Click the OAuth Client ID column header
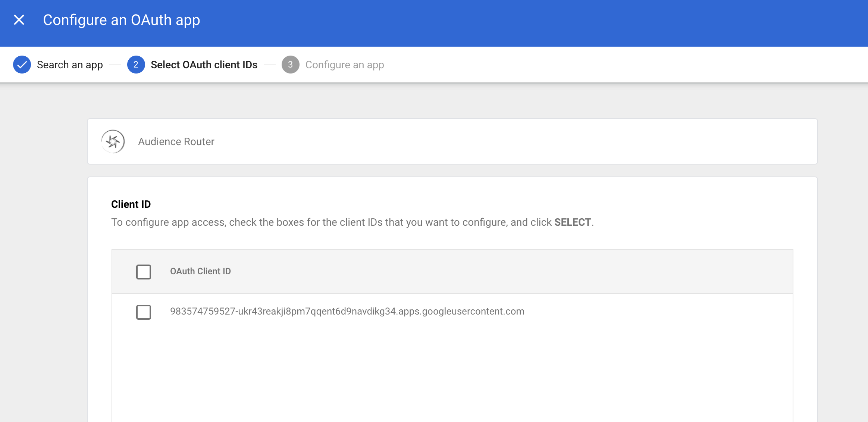This screenshot has width=868, height=422. click(200, 271)
